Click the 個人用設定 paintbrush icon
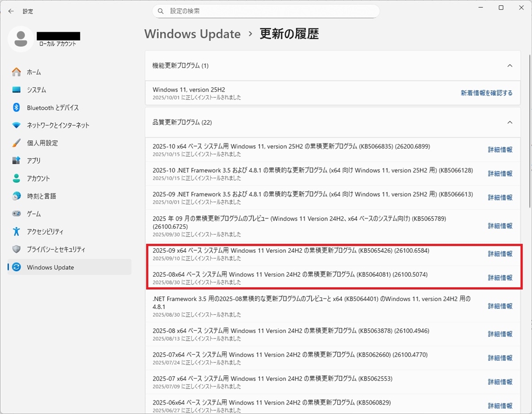The width and height of the screenshot is (532, 414). (16, 143)
